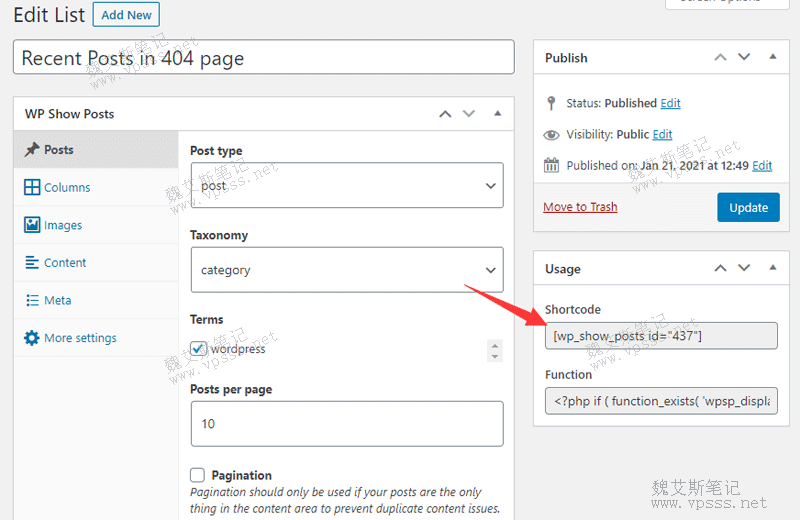Click the Content lines icon

32,262
